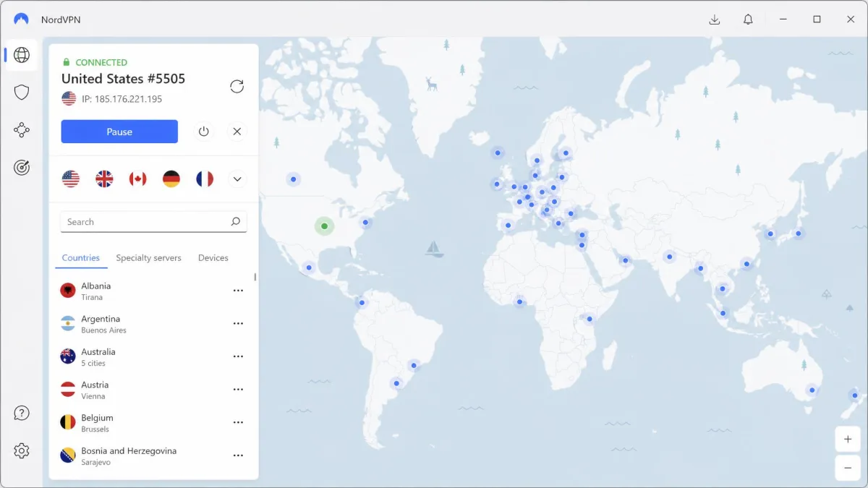Click the Bosnia and Herzegovina flag icon
868x488 pixels.
pos(68,455)
